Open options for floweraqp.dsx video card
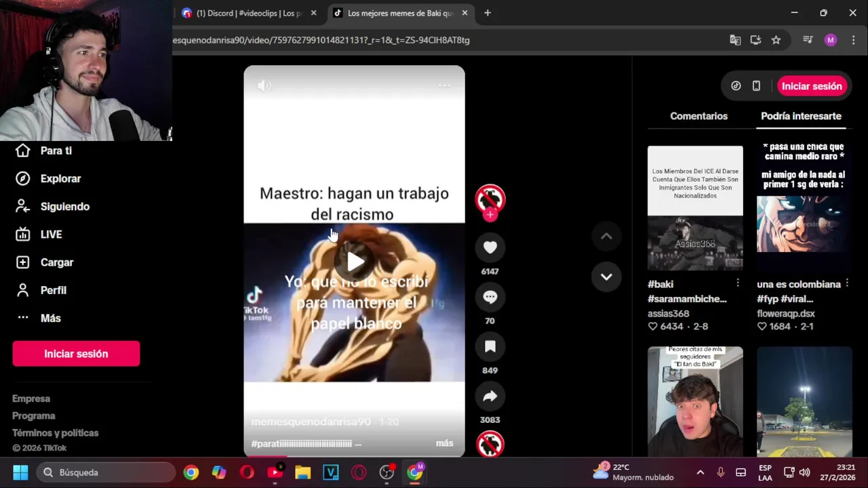The width and height of the screenshot is (868, 488). pyautogui.click(x=847, y=283)
